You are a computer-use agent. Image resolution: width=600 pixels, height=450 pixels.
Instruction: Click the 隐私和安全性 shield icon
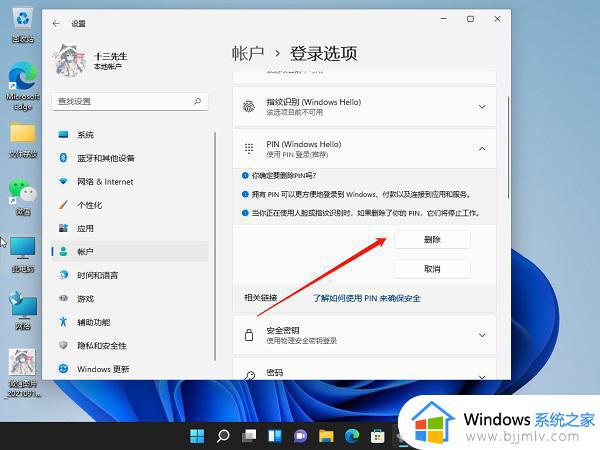point(64,345)
